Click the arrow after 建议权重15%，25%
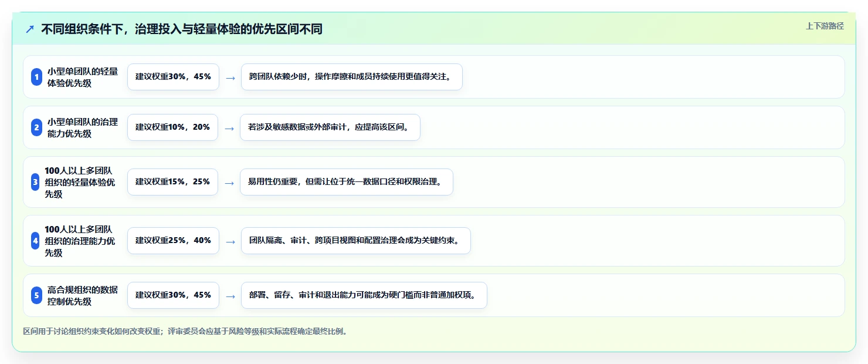The image size is (868, 364). [x=229, y=183]
